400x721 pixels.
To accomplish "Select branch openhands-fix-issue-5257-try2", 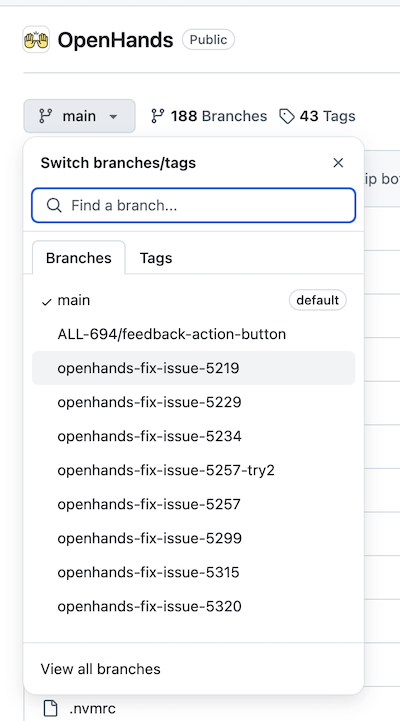I will pos(194,470).
